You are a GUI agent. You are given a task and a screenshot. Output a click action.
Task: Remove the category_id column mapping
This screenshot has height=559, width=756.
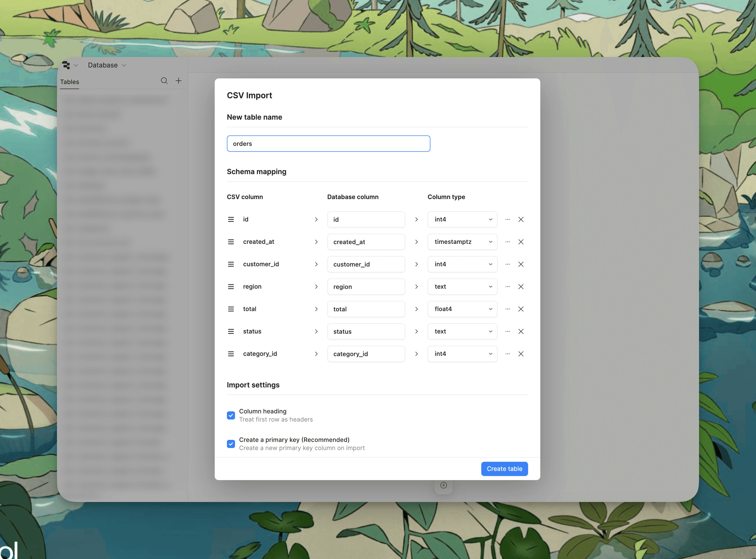[x=521, y=354]
